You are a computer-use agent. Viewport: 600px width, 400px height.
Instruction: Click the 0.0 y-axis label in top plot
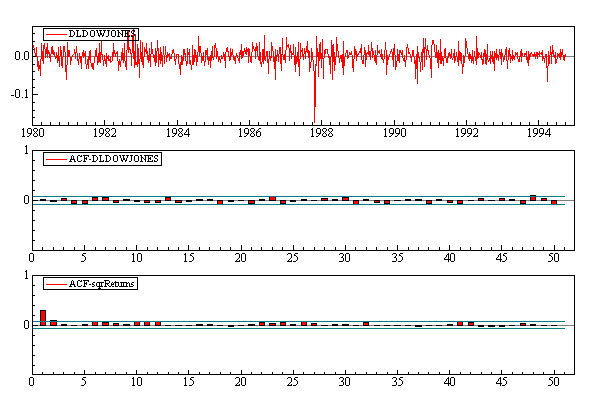pos(20,56)
